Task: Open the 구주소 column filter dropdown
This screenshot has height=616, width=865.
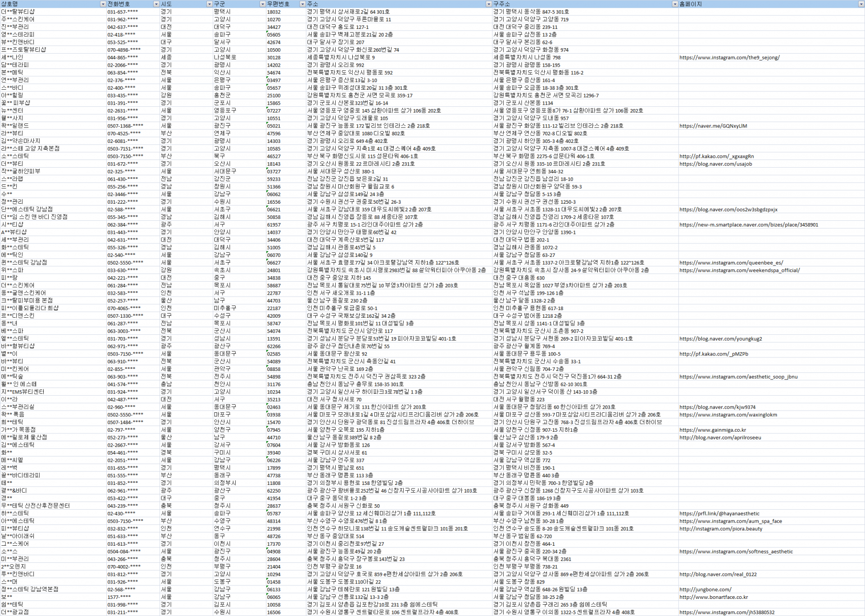Action: click(674, 4)
